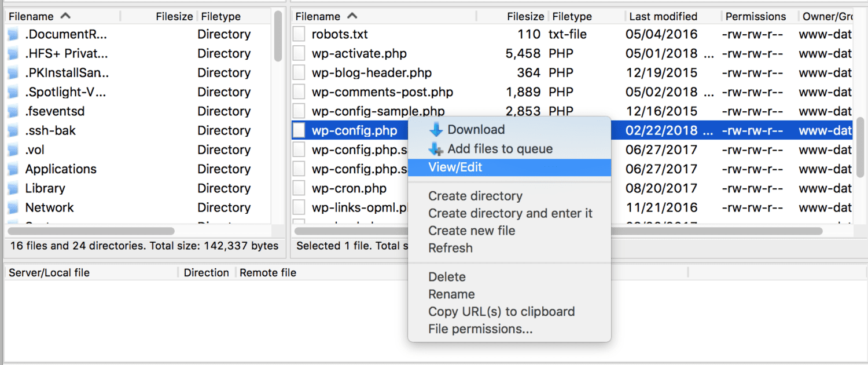Select the wp-blog-header.php file row
Viewport: 868px width, 365px height.
coord(372,73)
